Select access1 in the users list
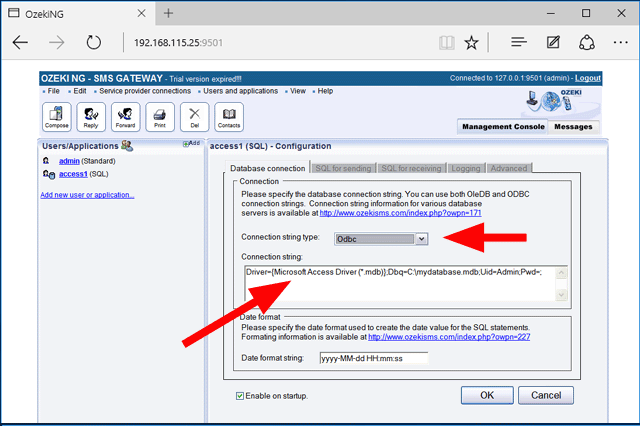Viewport: 640px width, 426px height. pos(72,174)
